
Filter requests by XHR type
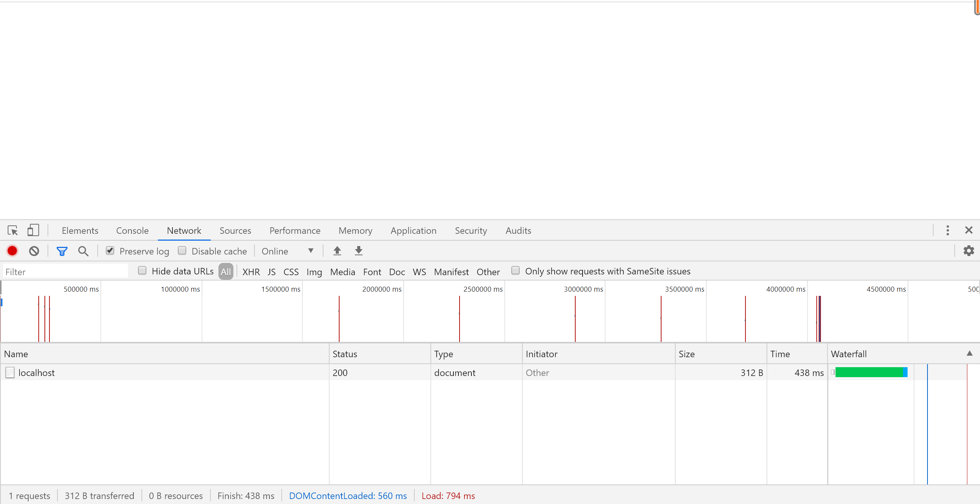tap(251, 272)
